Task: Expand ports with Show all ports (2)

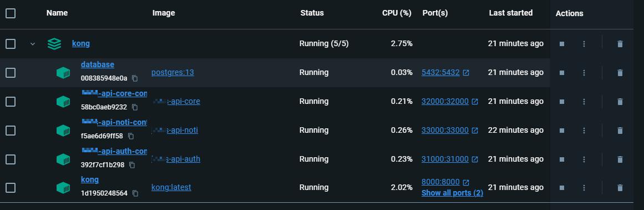Action: 452,193
